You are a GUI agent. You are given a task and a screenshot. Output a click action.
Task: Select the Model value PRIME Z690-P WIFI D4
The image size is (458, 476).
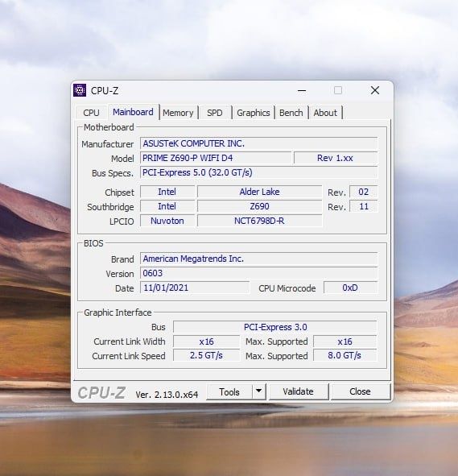click(216, 158)
